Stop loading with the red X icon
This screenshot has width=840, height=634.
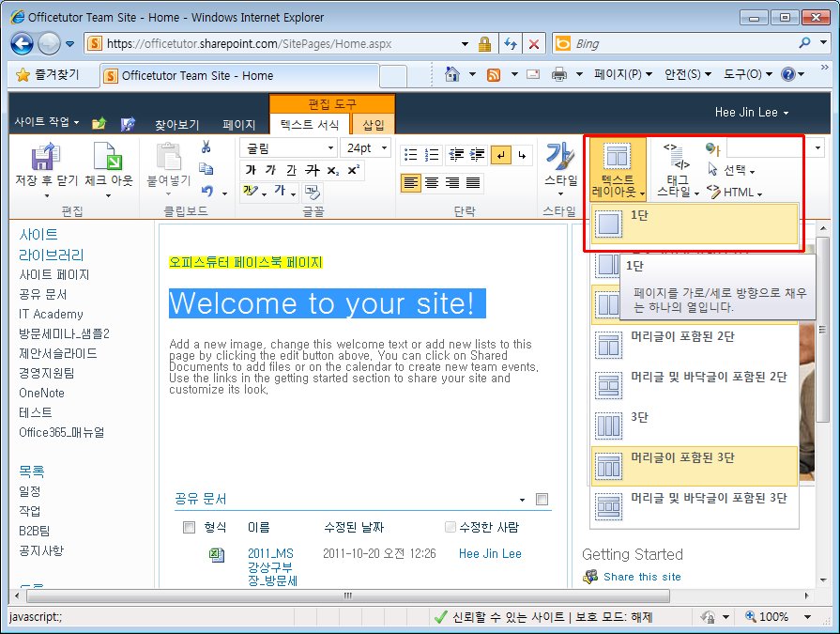(x=534, y=44)
